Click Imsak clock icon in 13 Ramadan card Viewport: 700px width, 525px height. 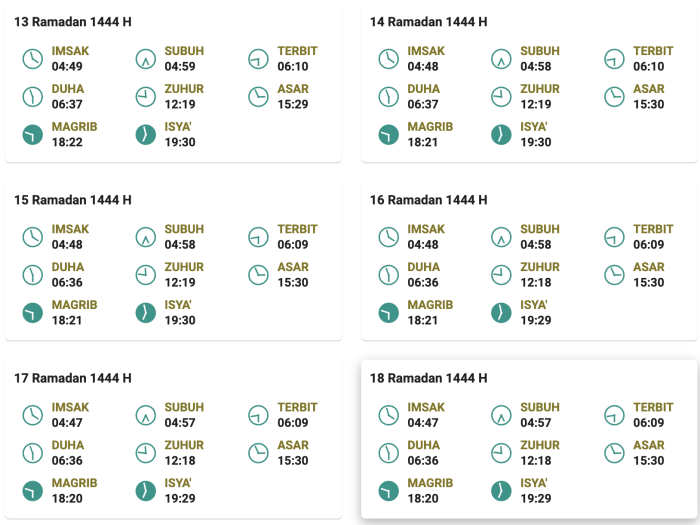[33, 59]
